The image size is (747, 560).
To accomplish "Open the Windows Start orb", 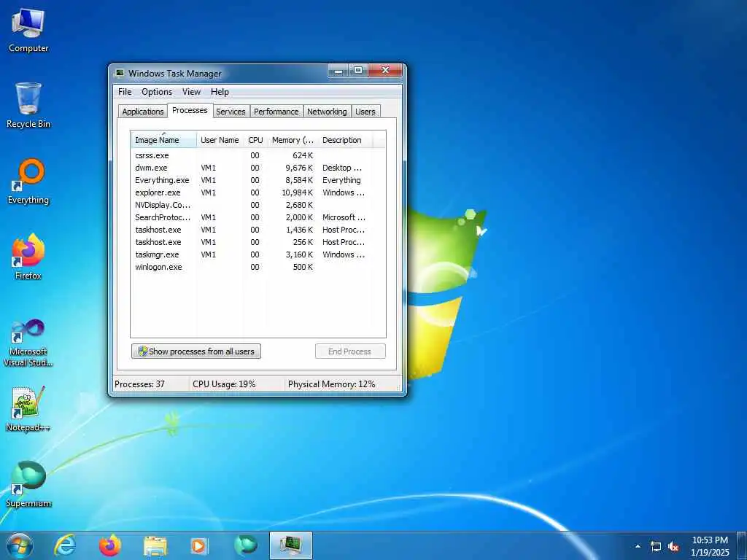I will [x=20, y=545].
